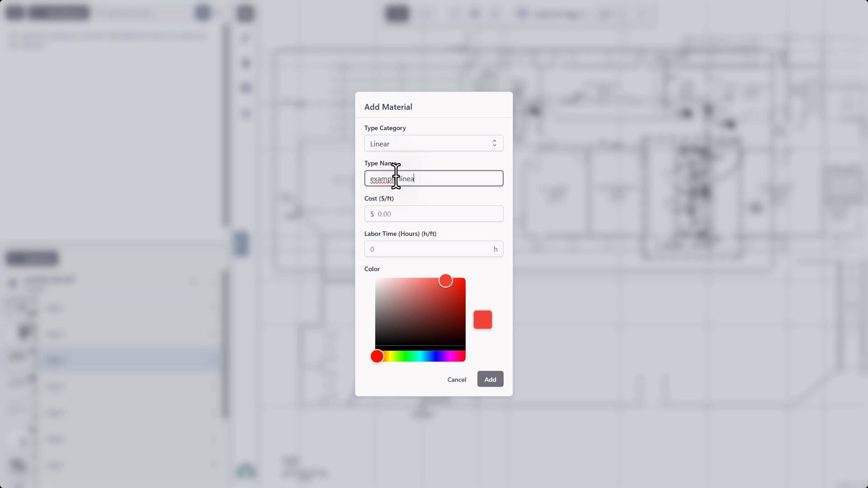The width and height of the screenshot is (868, 488).
Task: Focus the Cost ($/ft) input field
Action: 434,214
